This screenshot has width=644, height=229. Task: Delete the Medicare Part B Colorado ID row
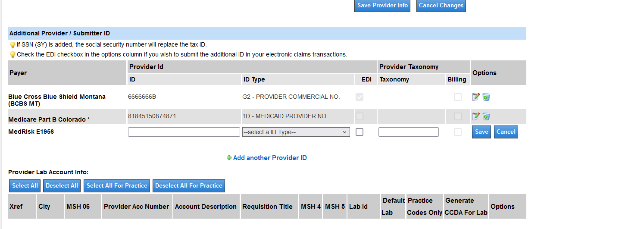(x=486, y=116)
